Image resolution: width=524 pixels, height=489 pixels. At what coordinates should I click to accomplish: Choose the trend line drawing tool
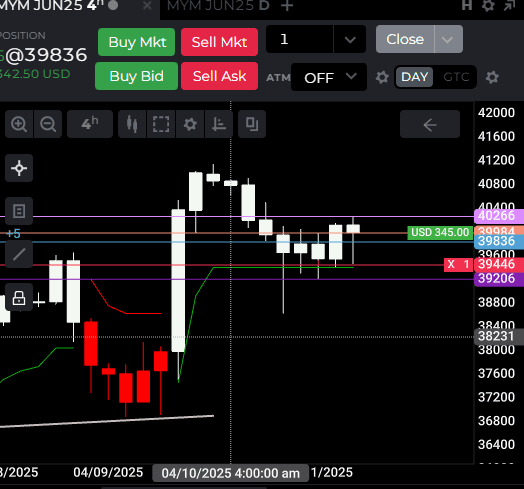coord(19,254)
